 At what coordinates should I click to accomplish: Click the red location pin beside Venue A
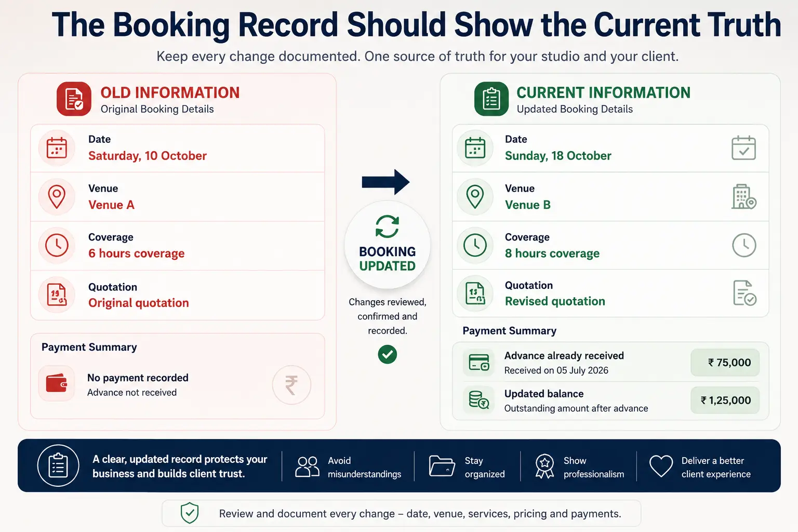click(x=57, y=197)
